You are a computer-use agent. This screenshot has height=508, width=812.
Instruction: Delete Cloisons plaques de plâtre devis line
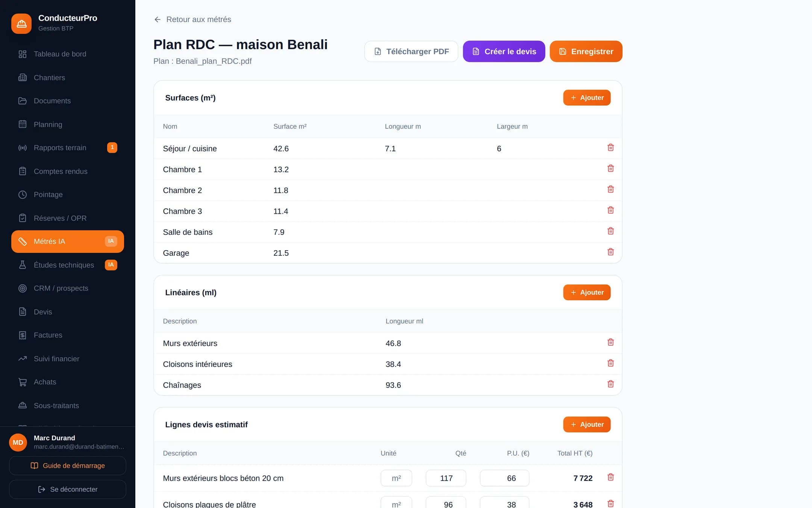[x=611, y=503]
